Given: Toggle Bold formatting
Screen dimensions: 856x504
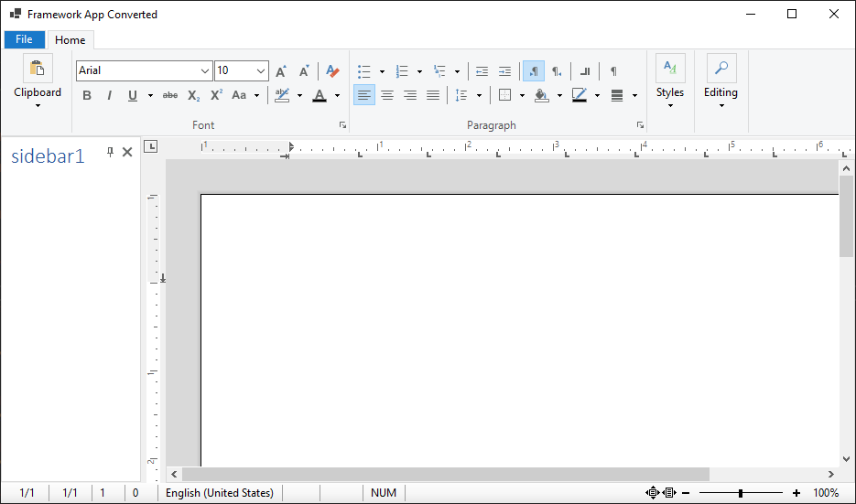Looking at the screenshot, I should pyautogui.click(x=87, y=95).
